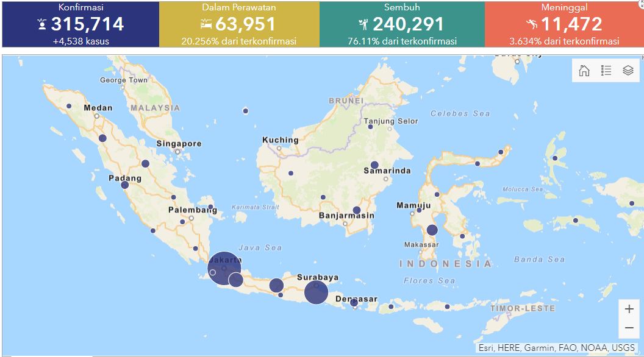The image size is (644, 357).
Task: Select the case bubble at Padang
Action: [125, 185]
